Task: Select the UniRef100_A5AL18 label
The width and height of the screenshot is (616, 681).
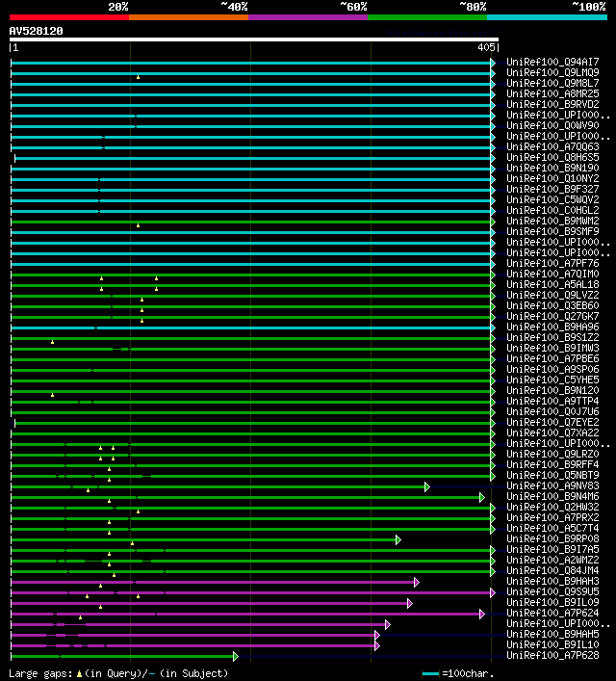Action: pyautogui.click(x=552, y=284)
